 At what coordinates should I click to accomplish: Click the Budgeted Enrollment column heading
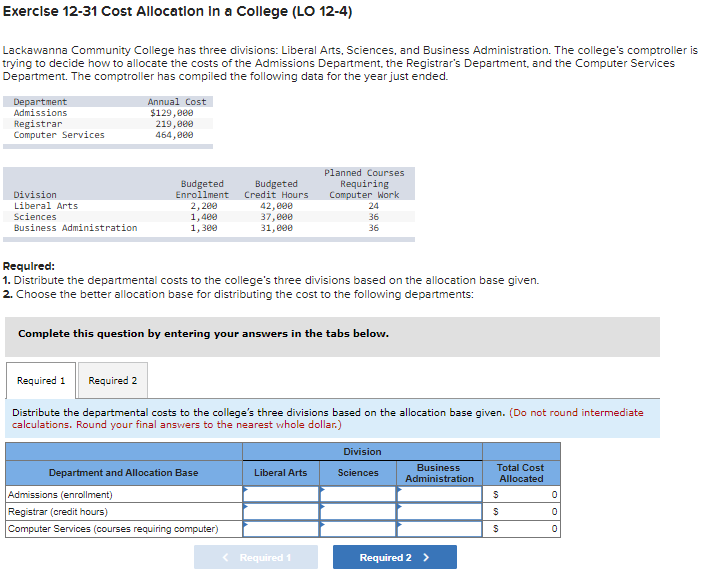[202, 189]
